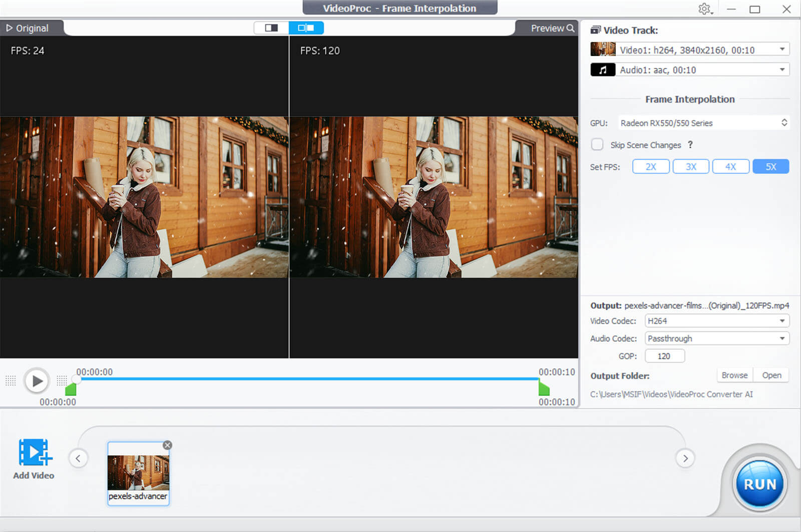Click the Video Track icon
This screenshot has height=532, width=801.
(596, 30)
